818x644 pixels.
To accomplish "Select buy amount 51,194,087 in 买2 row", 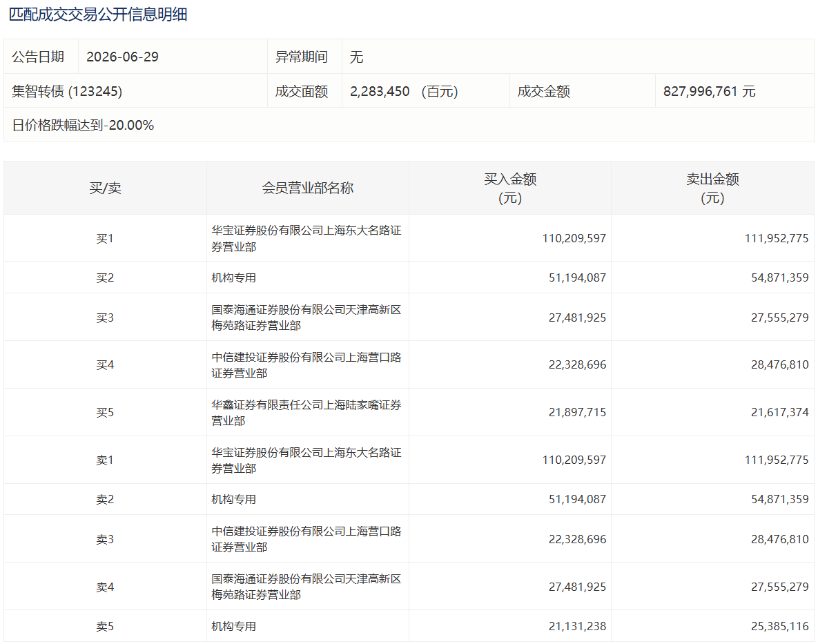I will click(577, 277).
